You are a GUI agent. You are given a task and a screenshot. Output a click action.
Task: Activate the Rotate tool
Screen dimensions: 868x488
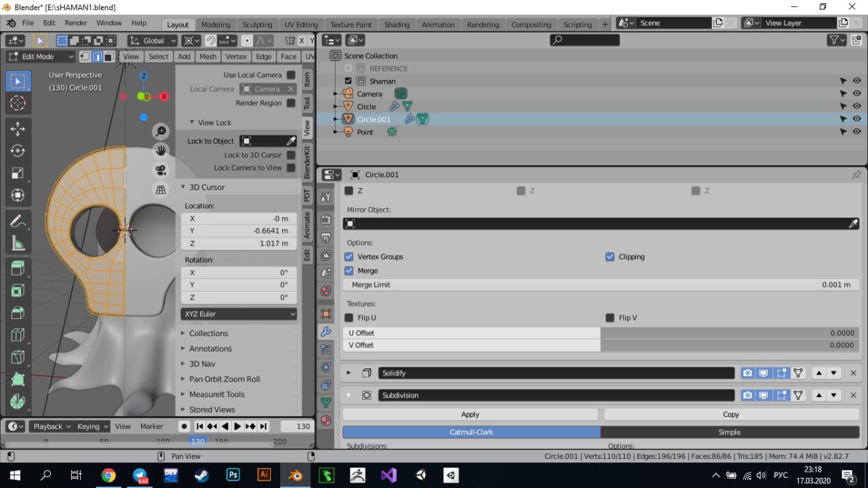18,151
